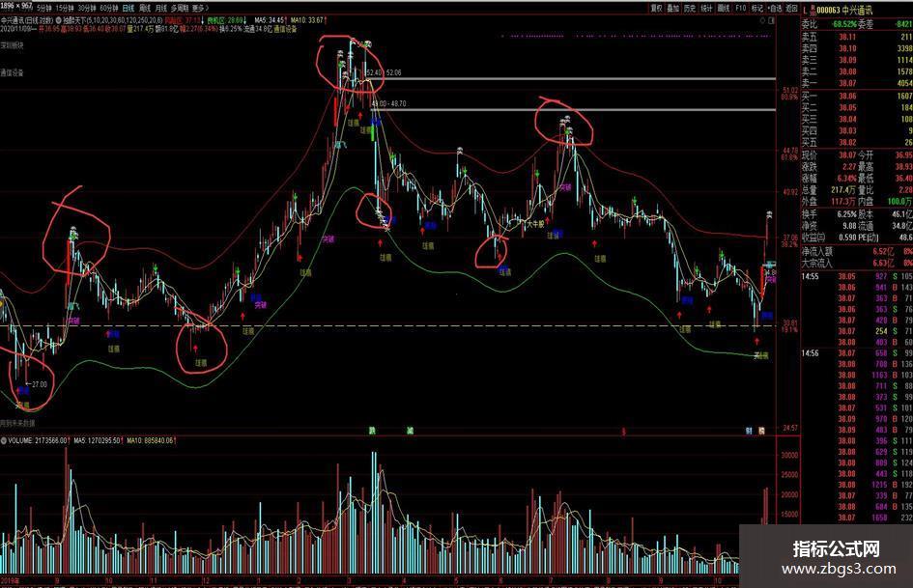
Task: Click the 大牛股 annotation on chart
Action: [x=535, y=224]
